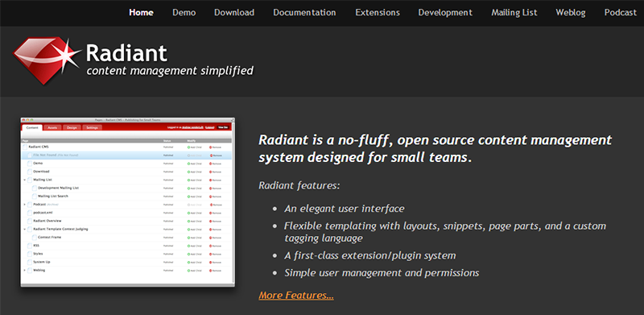Open the Podcast link
The height and width of the screenshot is (315, 644).
[620, 12]
